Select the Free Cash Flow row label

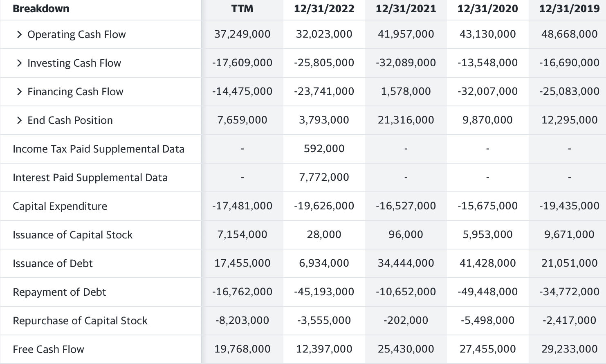[48, 349]
